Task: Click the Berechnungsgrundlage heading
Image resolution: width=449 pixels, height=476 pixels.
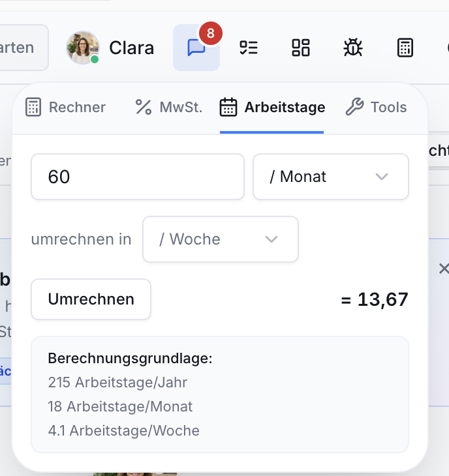Action: [130, 358]
